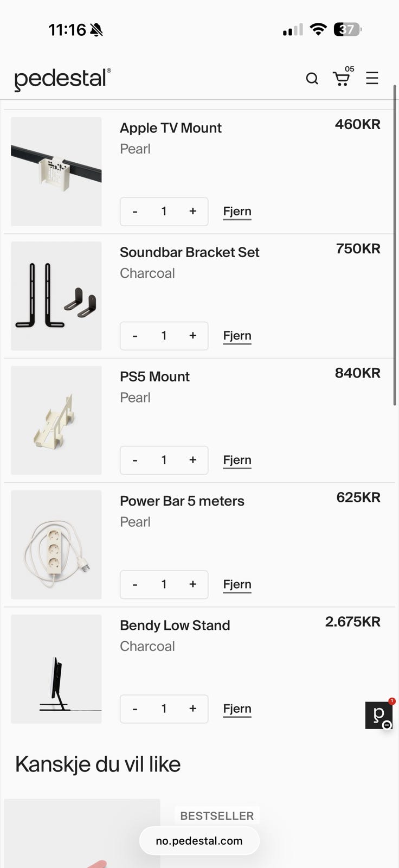This screenshot has height=868, width=399.
Task: Open the search magnifier icon
Action: coord(312,79)
